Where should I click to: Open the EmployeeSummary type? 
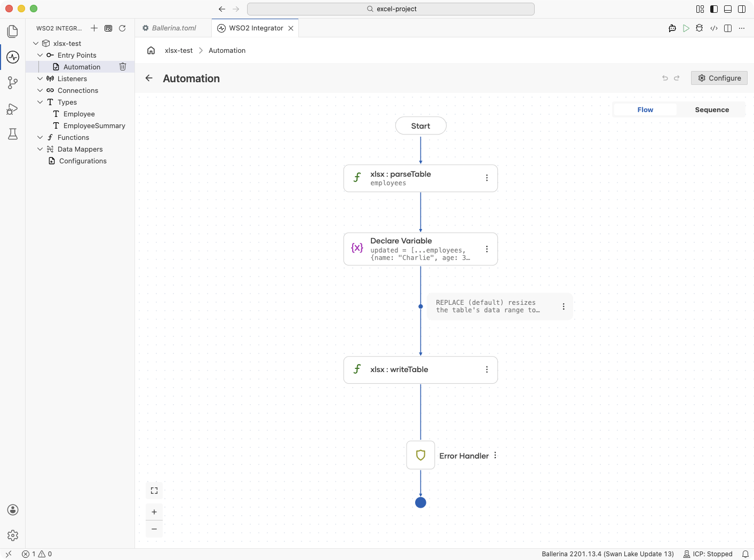click(x=94, y=125)
